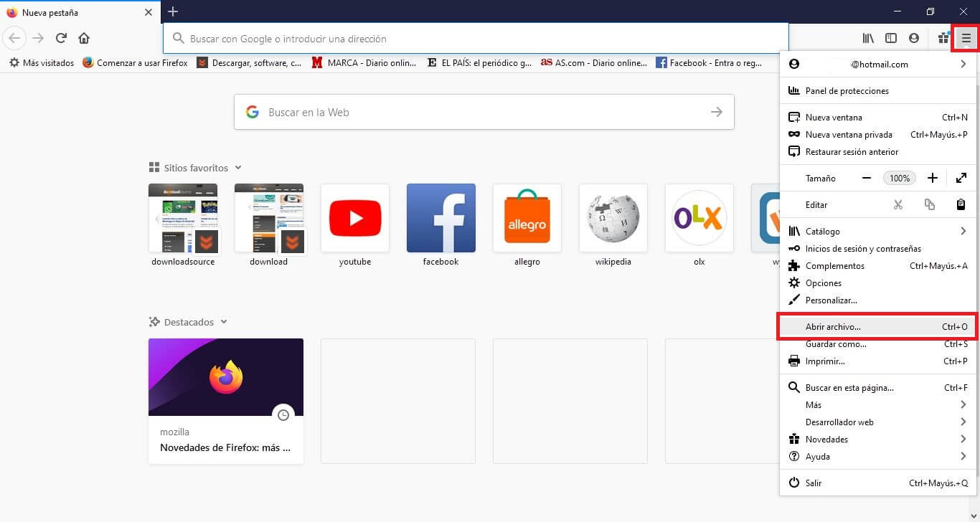The height and width of the screenshot is (522, 980).
Task: Expand the Ayuda submenu
Action: coord(879,456)
